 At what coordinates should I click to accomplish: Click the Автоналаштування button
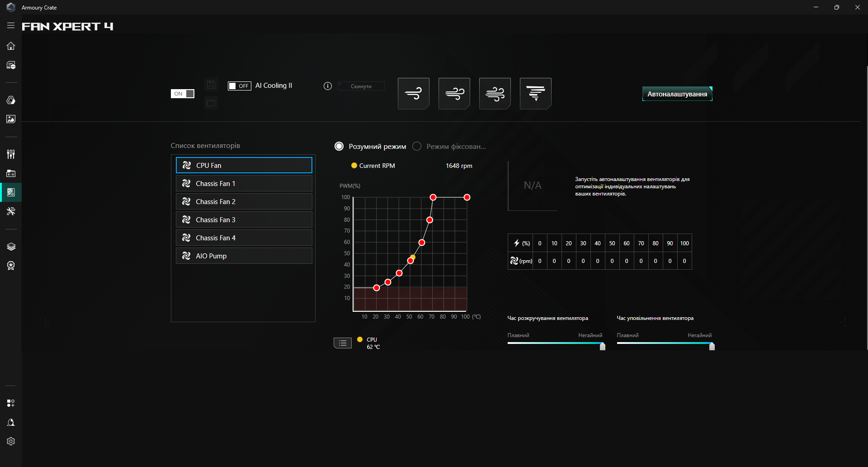(677, 94)
